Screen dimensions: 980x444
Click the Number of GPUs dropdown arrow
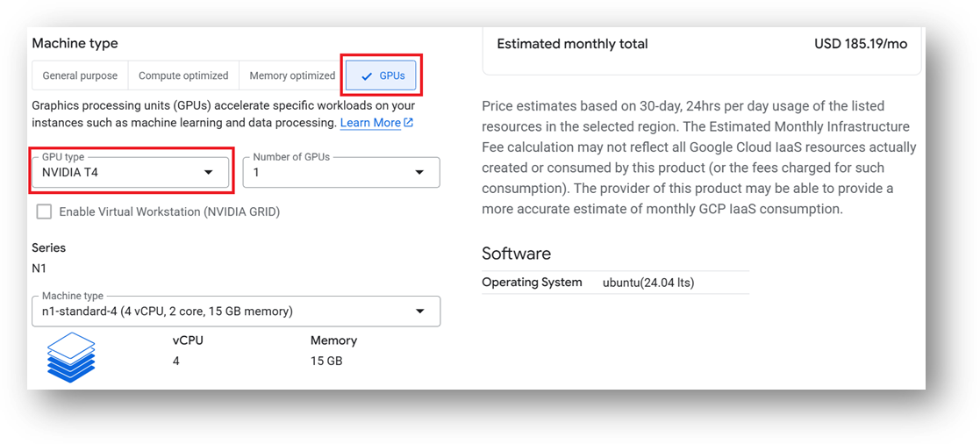pyautogui.click(x=420, y=173)
